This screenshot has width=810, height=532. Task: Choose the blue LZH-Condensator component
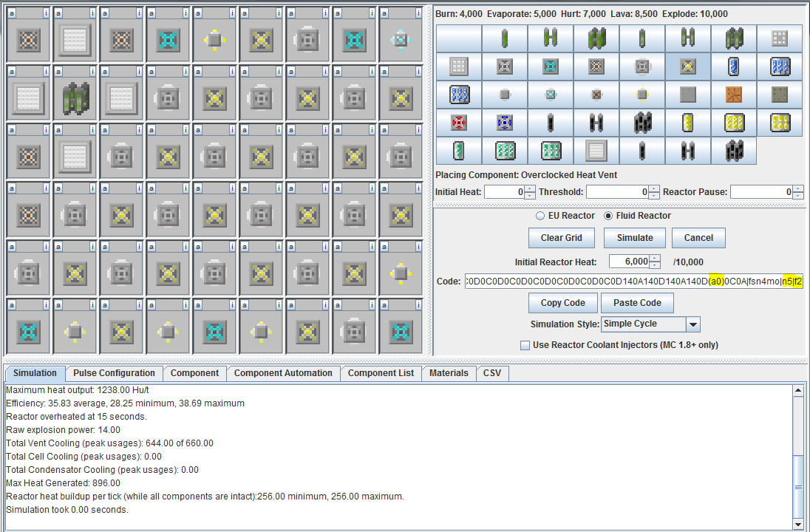pos(504,123)
